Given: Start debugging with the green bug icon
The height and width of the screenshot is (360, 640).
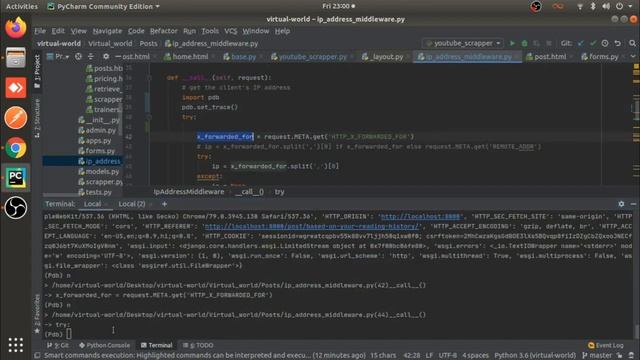Looking at the screenshot, I should point(524,43).
